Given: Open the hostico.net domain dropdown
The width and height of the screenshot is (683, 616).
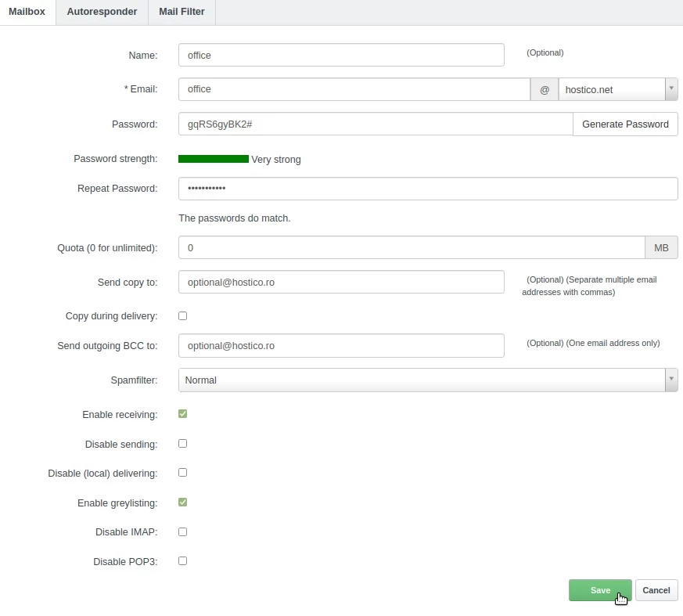Looking at the screenshot, I should tap(611, 89).
